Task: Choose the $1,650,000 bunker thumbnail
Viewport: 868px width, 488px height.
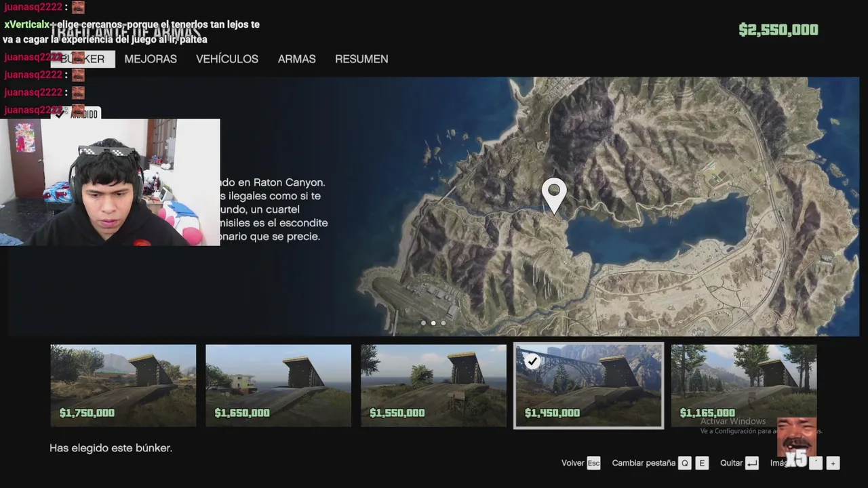Action: (279, 386)
